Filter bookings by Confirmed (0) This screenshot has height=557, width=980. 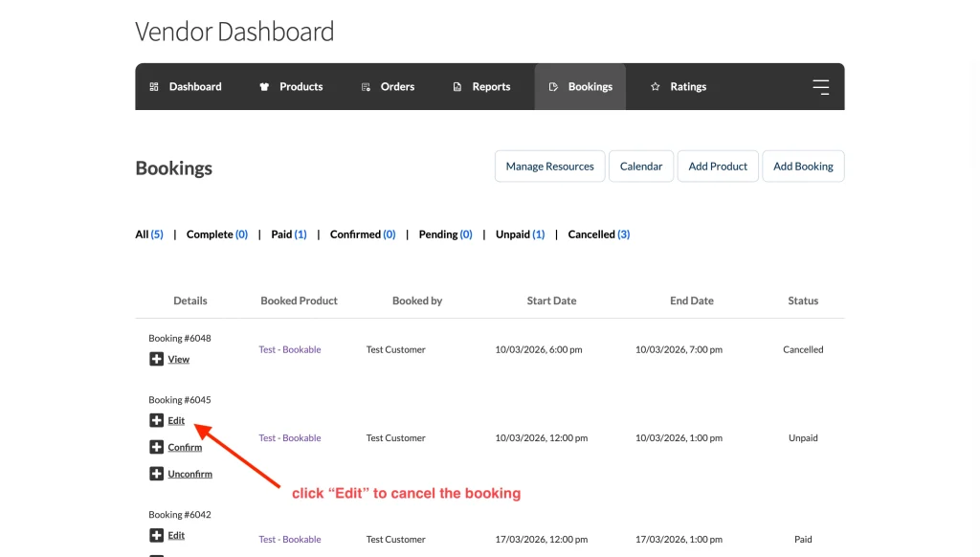click(x=363, y=234)
